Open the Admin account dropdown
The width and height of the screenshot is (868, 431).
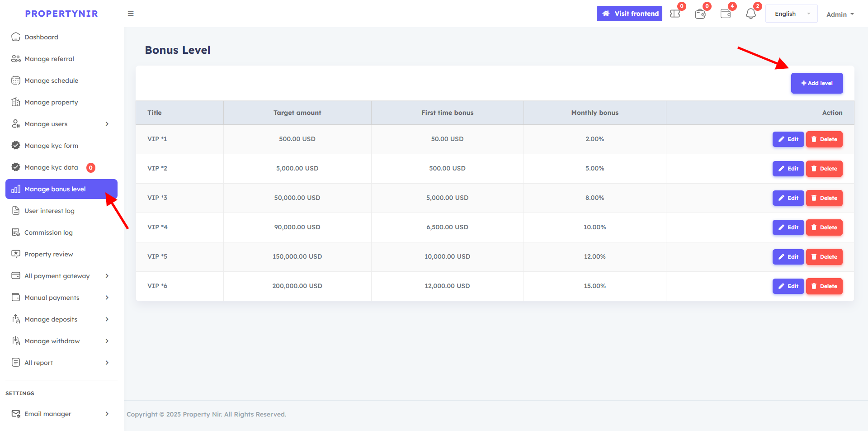pos(840,14)
